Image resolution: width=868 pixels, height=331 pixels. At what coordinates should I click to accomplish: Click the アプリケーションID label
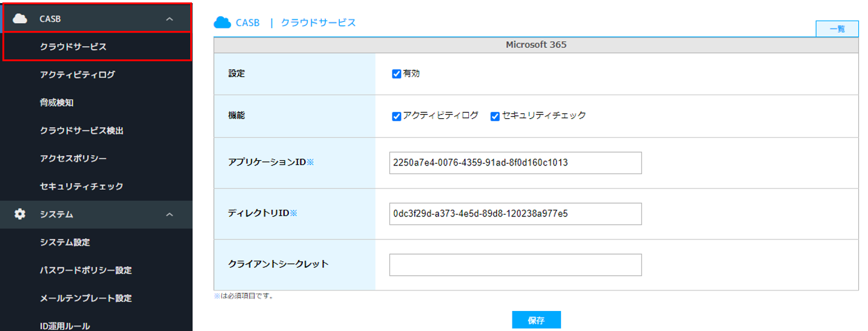(271, 162)
